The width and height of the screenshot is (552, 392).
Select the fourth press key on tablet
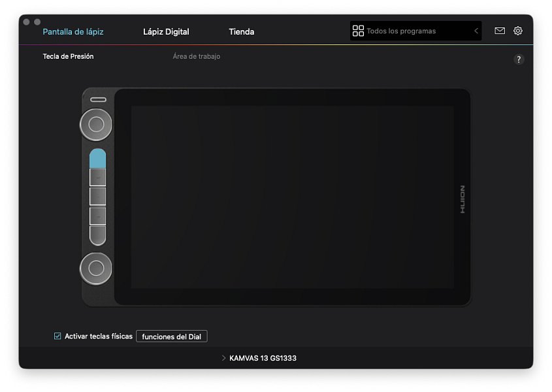click(x=97, y=216)
